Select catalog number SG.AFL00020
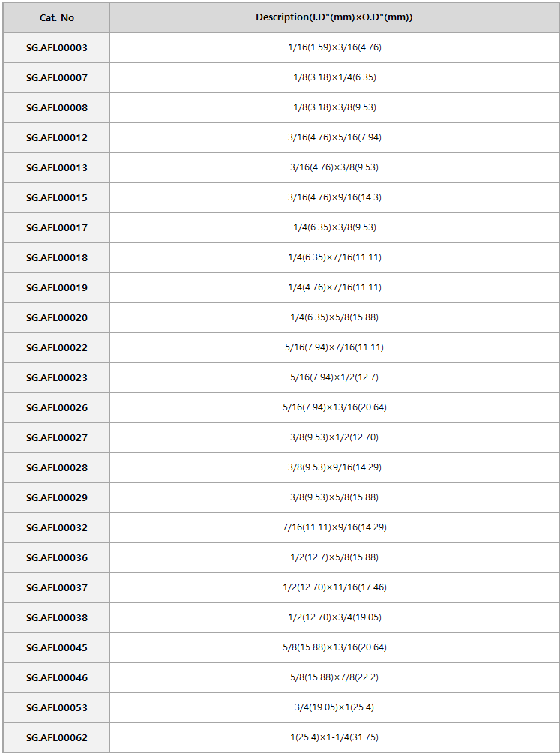The height and width of the screenshot is (754, 560). tap(57, 318)
